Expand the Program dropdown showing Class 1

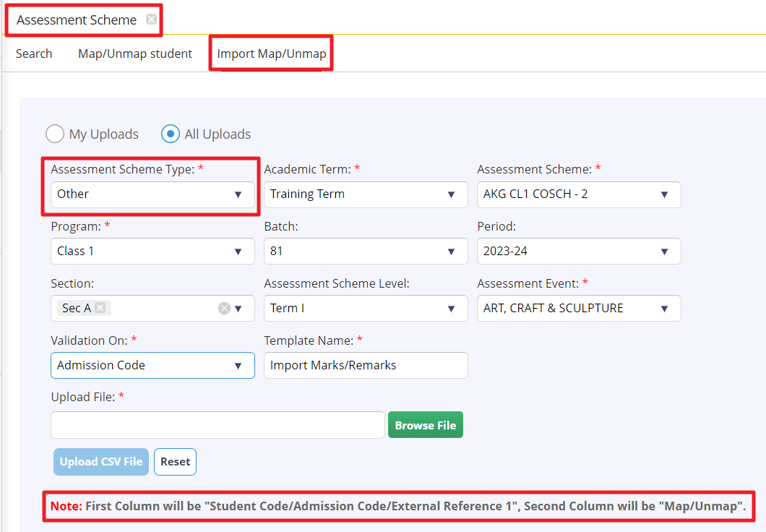click(152, 252)
